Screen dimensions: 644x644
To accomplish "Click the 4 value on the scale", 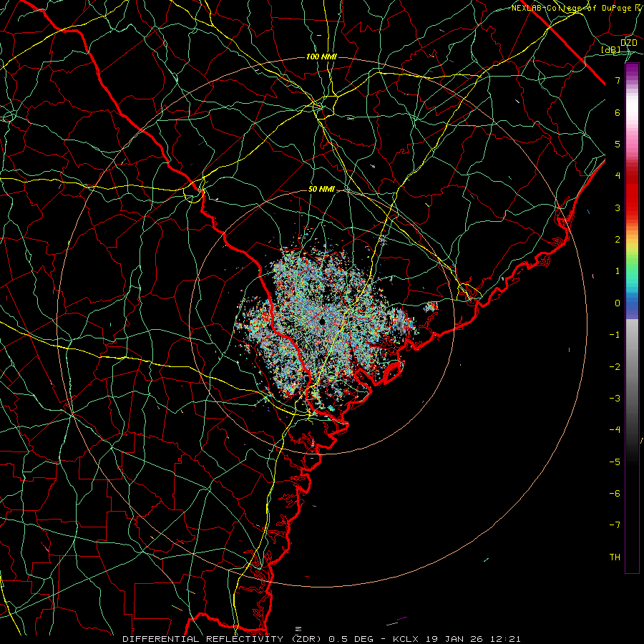I will click(x=618, y=176).
